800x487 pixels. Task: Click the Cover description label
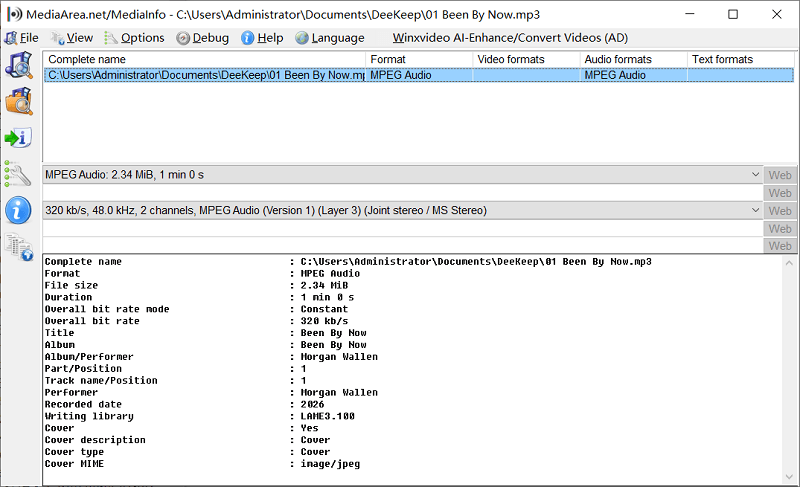(95, 440)
